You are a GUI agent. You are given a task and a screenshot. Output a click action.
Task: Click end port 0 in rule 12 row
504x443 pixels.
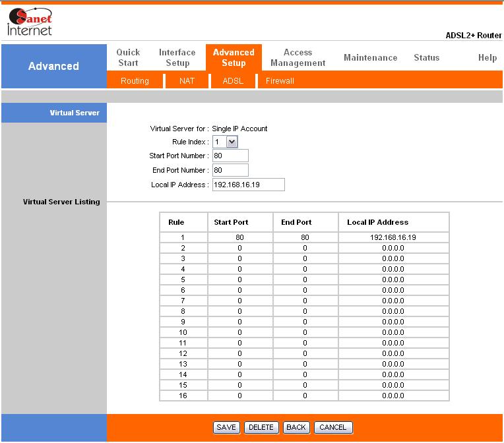305,353
